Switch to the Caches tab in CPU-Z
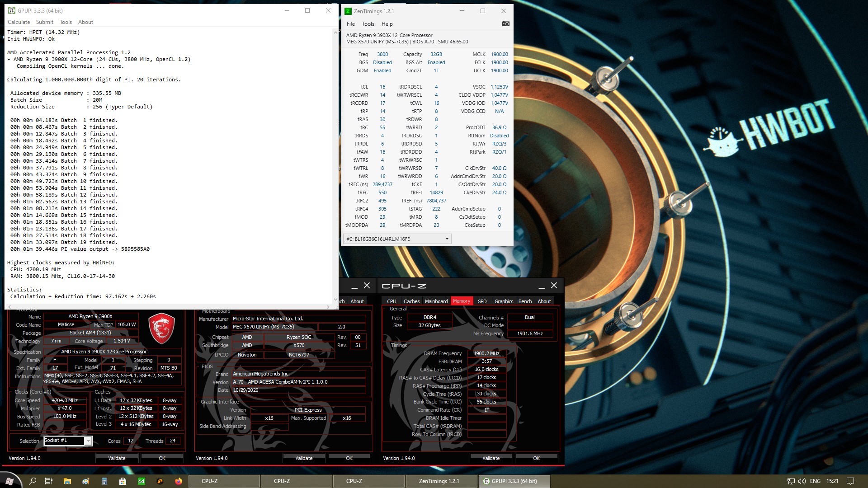The image size is (868, 488). coord(411,301)
